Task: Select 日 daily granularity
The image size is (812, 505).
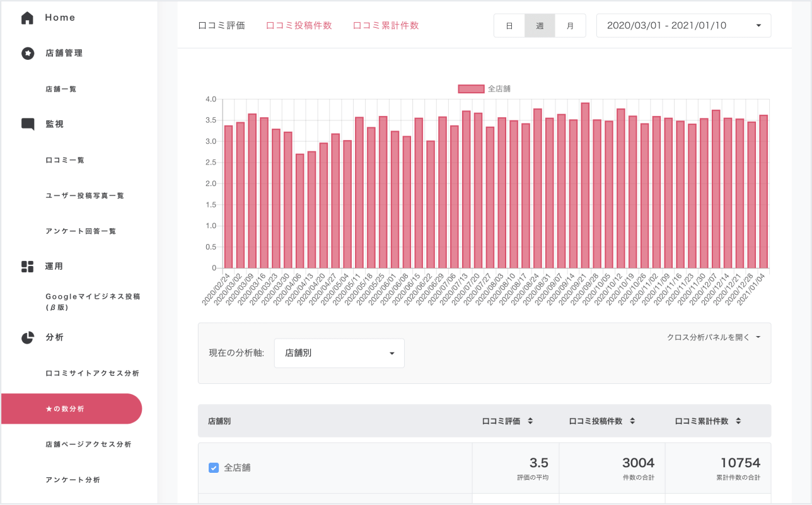Action: 509,26
